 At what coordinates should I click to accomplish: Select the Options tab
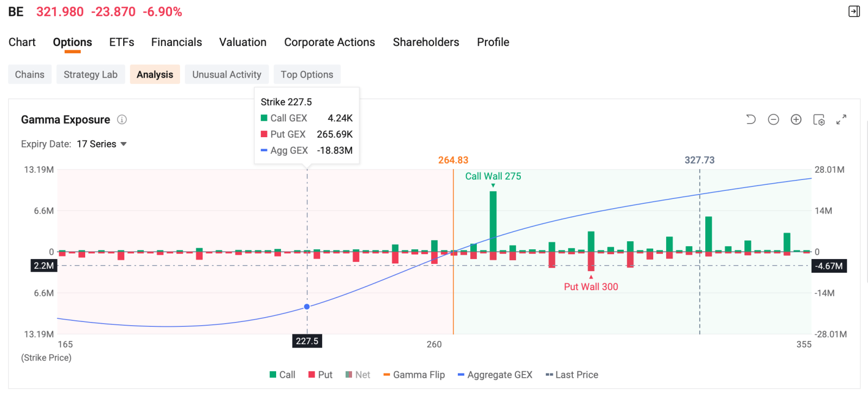coord(72,42)
